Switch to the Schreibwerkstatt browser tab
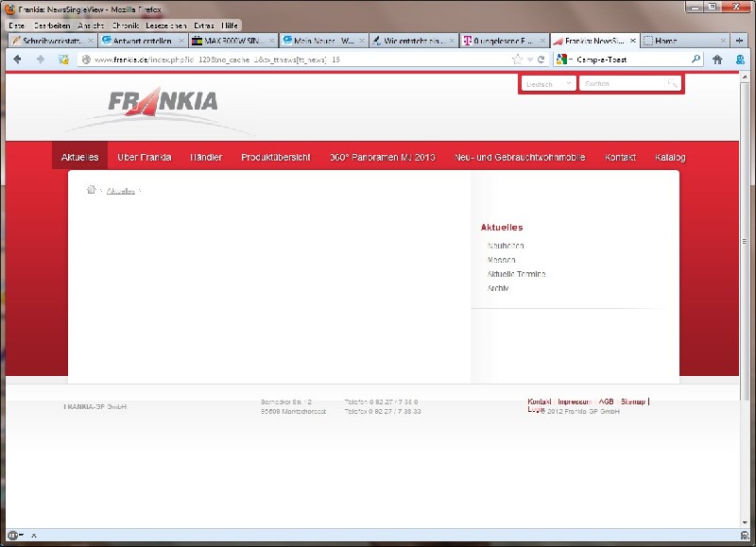The height and width of the screenshot is (547, 756). click(x=47, y=41)
